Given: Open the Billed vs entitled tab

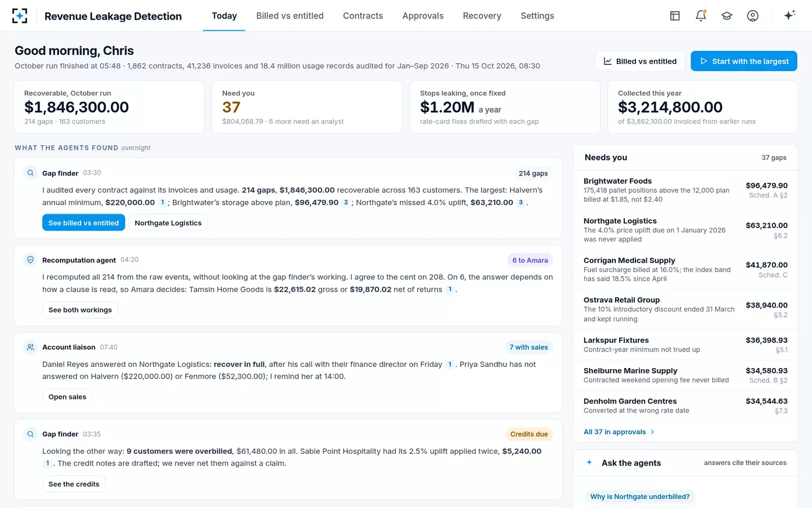Looking at the screenshot, I should pos(290,16).
